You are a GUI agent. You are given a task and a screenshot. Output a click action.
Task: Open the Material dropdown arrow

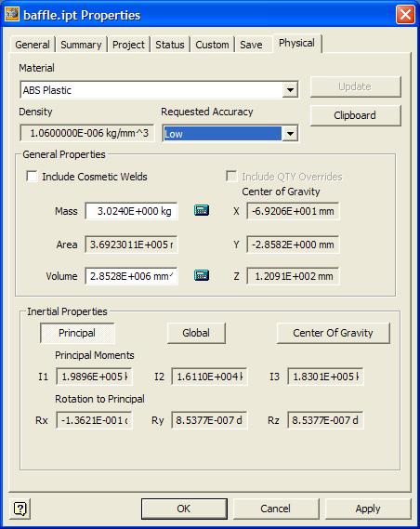pos(290,90)
